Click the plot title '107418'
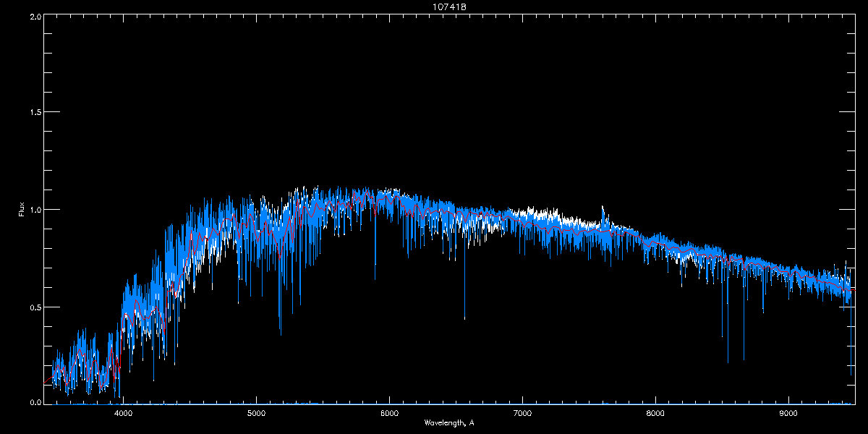 tap(448, 7)
